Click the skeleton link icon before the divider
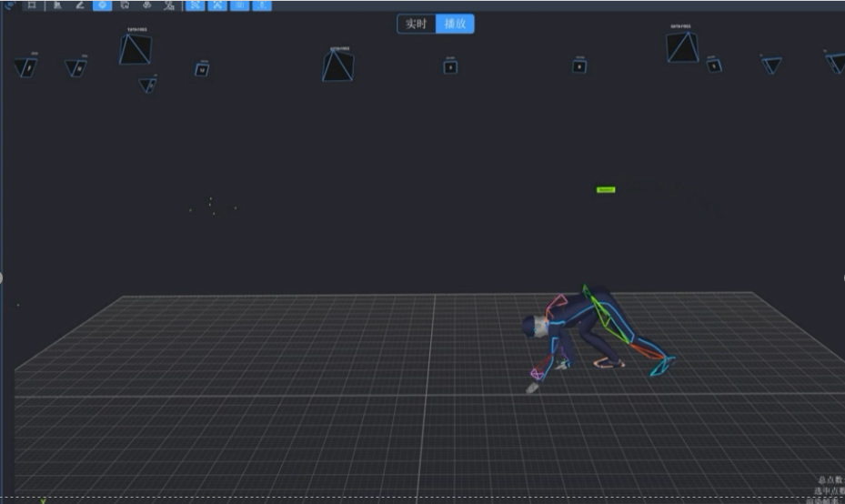The height and width of the screenshot is (504, 845). pos(169,5)
